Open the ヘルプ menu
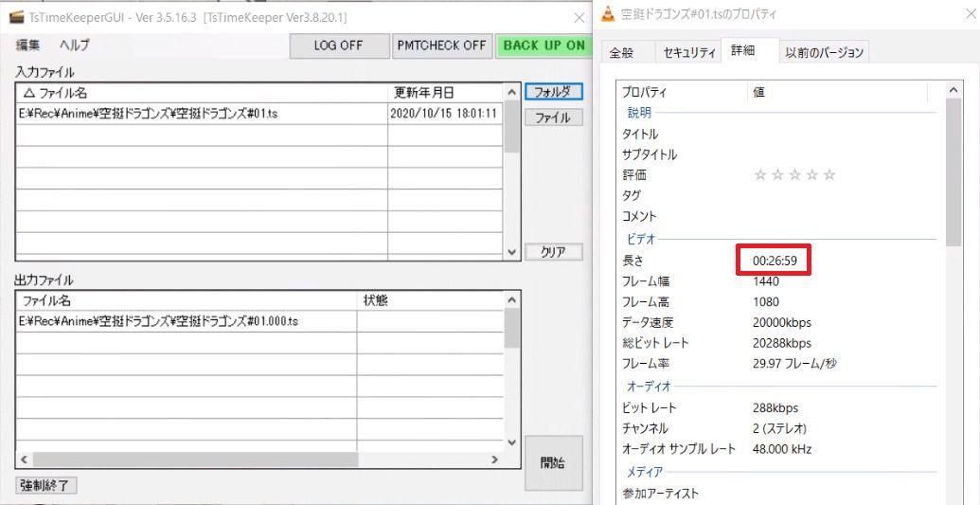 pos(75,45)
